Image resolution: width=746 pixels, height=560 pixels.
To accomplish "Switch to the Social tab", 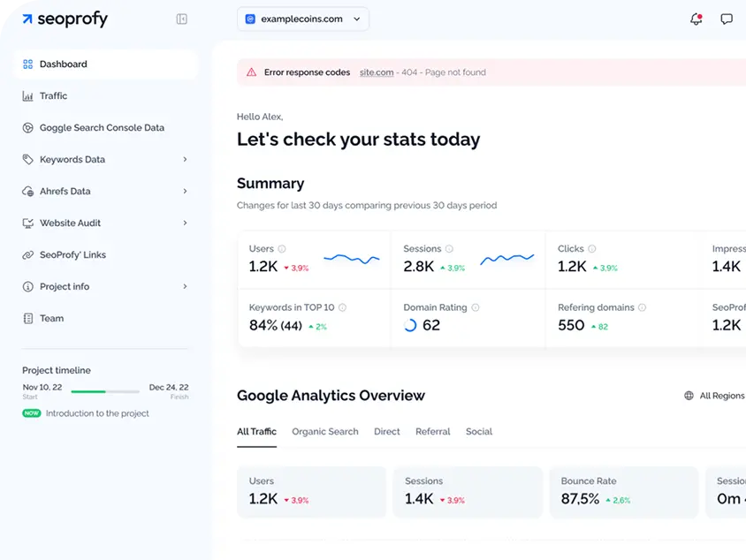I will (478, 432).
